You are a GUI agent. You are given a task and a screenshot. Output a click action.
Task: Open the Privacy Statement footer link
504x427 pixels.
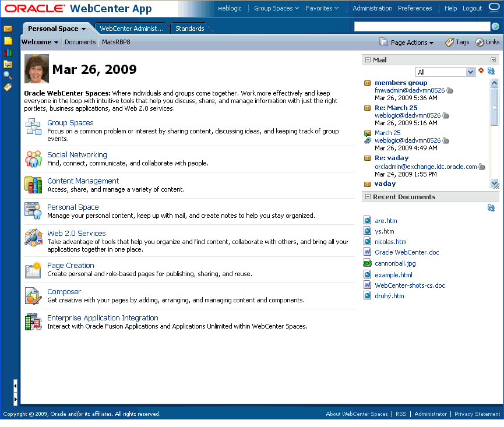pyautogui.click(x=477, y=414)
